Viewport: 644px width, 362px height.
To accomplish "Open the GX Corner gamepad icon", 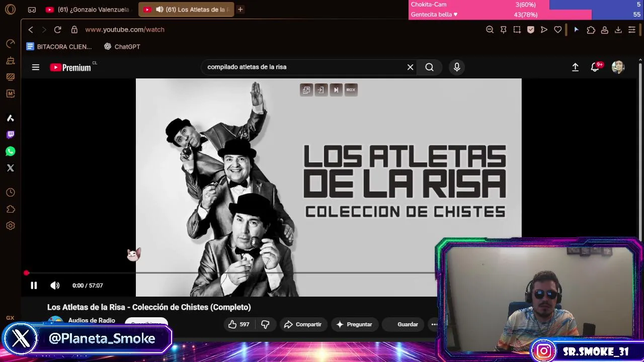I will (32, 10).
